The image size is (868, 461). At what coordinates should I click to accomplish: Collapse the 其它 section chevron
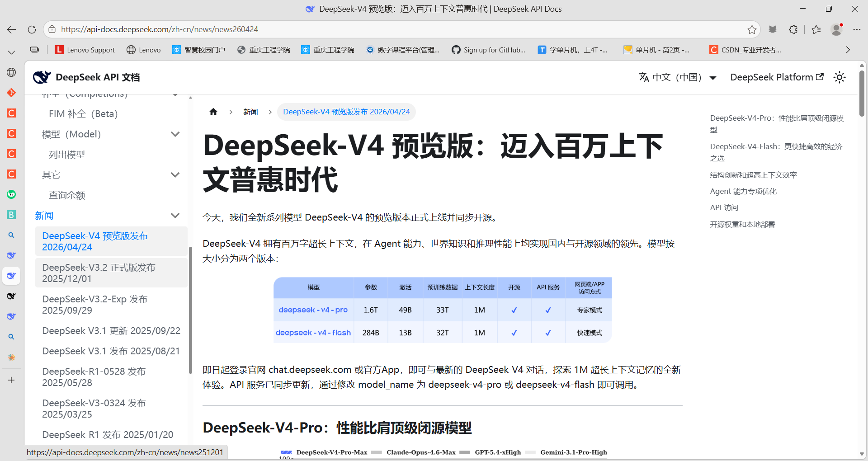175,175
